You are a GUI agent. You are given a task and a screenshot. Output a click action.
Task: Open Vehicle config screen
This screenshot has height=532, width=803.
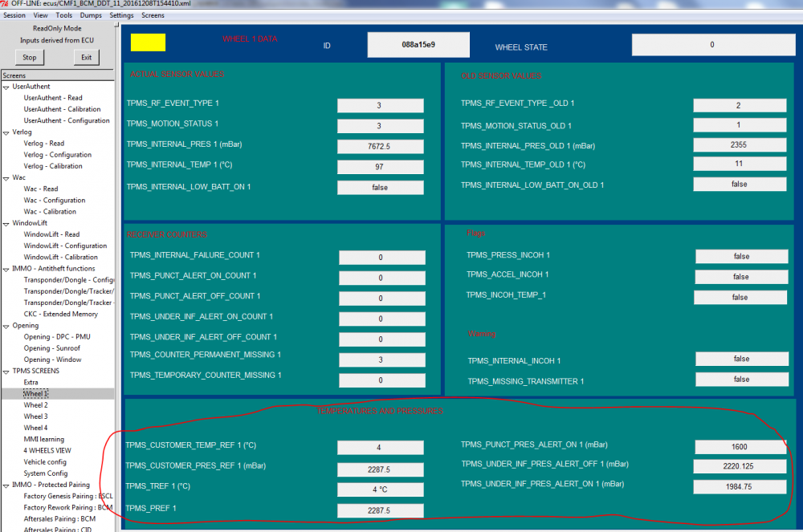[45, 462]
